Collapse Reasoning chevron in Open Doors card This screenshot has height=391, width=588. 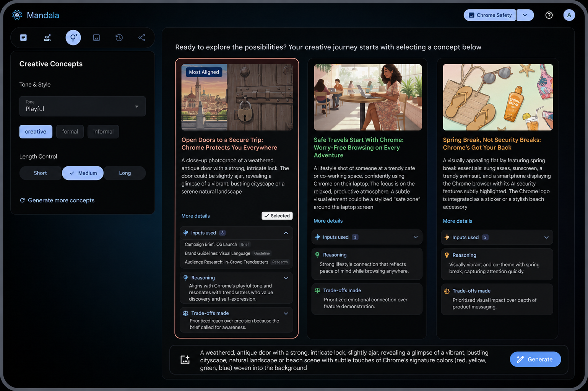coord(286,278)
